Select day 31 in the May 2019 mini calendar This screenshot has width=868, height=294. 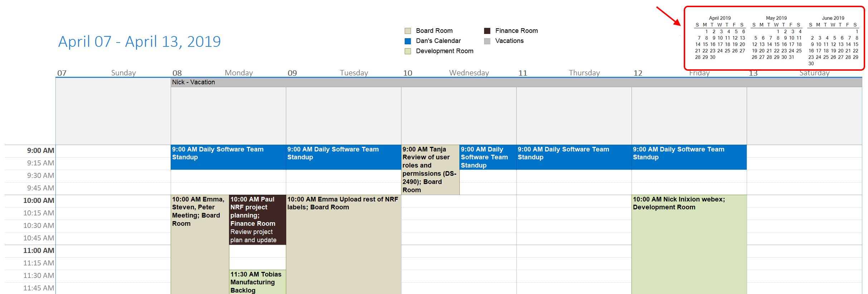tap(791, 57)
